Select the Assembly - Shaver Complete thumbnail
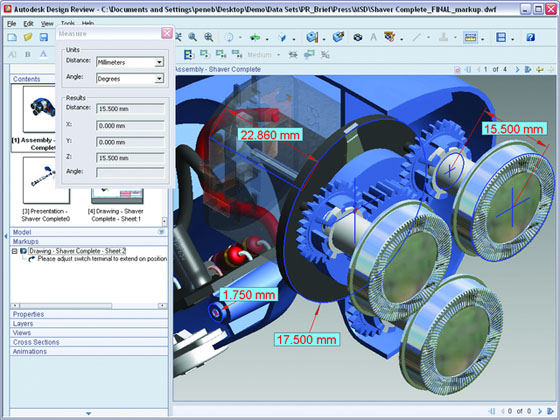The image size is (560, 420). tap(39, 109)
